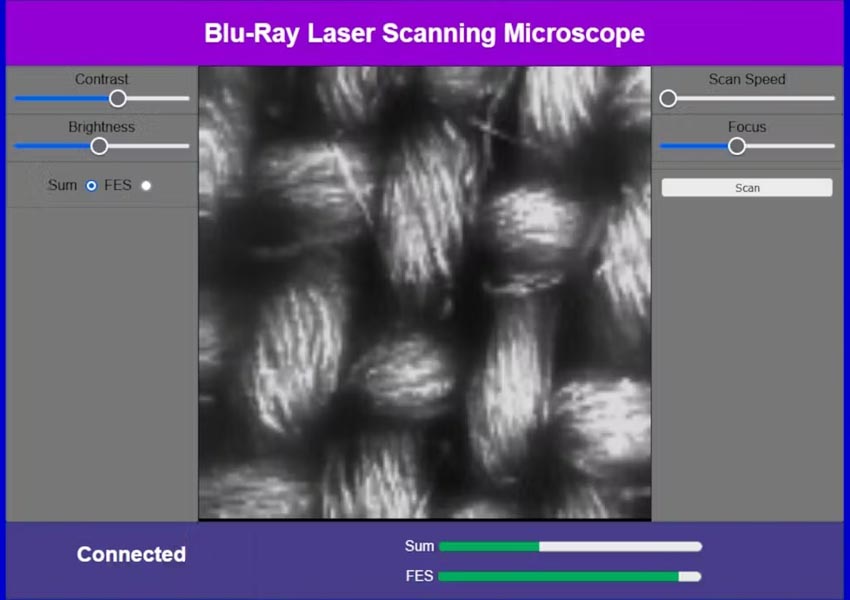Click the Focus slider handle
Screen dimensions: 850x600
pos(737,146)
